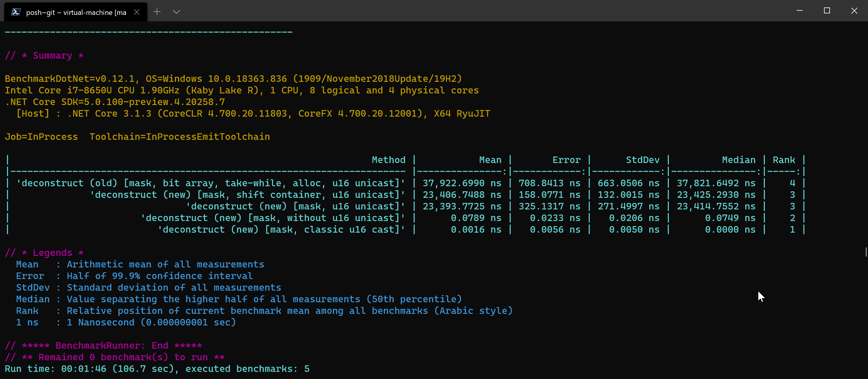Open the terminal profile dropdown chevron
Image resolution: width=868 pixels, height=379 pixels.
click(x=176, y=12)
